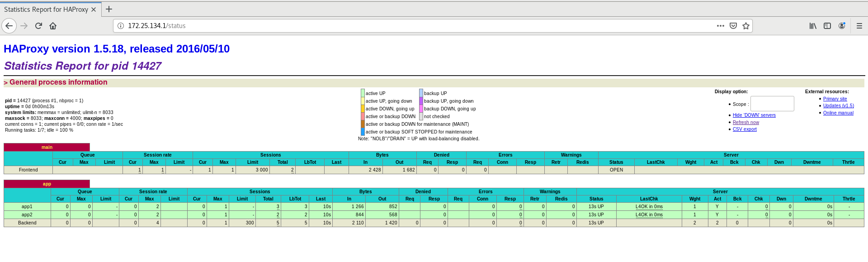Click Hide 'DOWN' servers link
Viewport: 868px width, 262px height.
pos(754,115)
